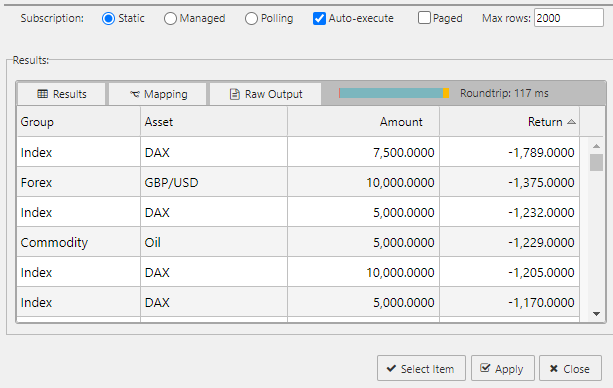Image resolution: width=613 pixels, height=388 pixels.
Task: Switch to the Mapping tab
Action: [158, 94]
